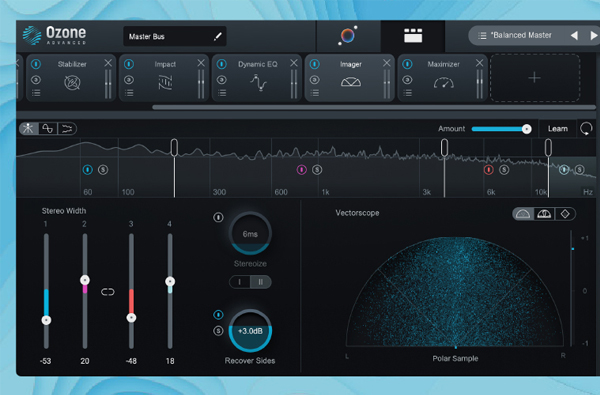Remove the Stabilizer module
This screenshot has width=600, height=395.
pos(108,63)
